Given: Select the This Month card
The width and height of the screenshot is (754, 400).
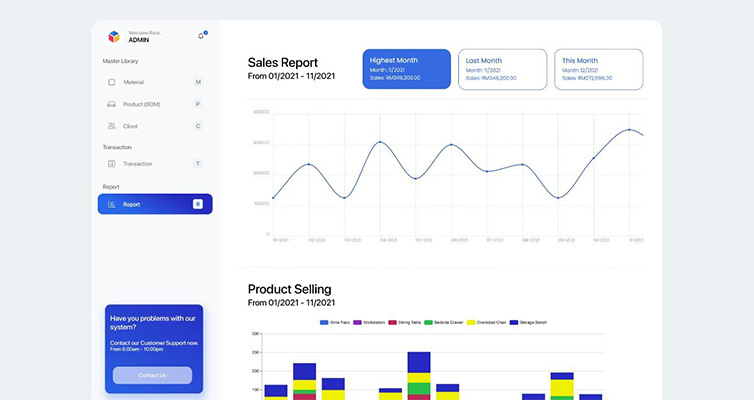Looking at the screenshot, I should 598,69.
